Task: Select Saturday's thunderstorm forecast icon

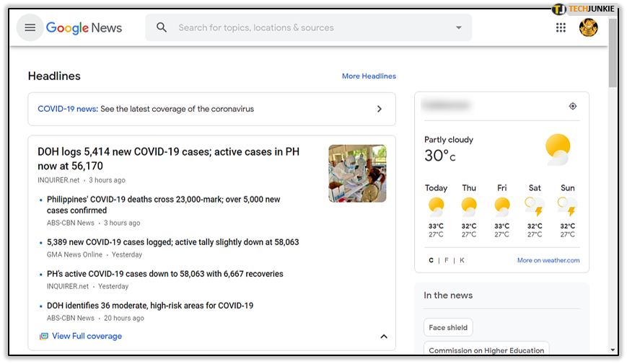Action: coord(534,207)
